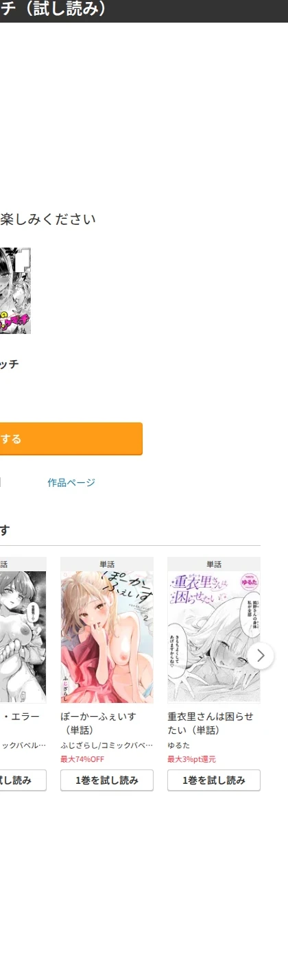Viewport: 288px width, 980px height.
Task: Click the orange する button
Action: pos(71,439)
